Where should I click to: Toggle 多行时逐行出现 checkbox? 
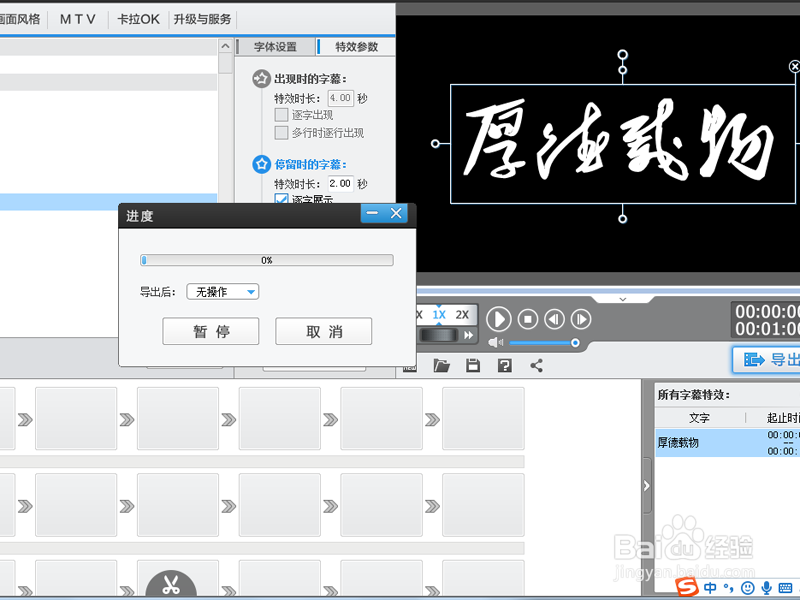281,133
